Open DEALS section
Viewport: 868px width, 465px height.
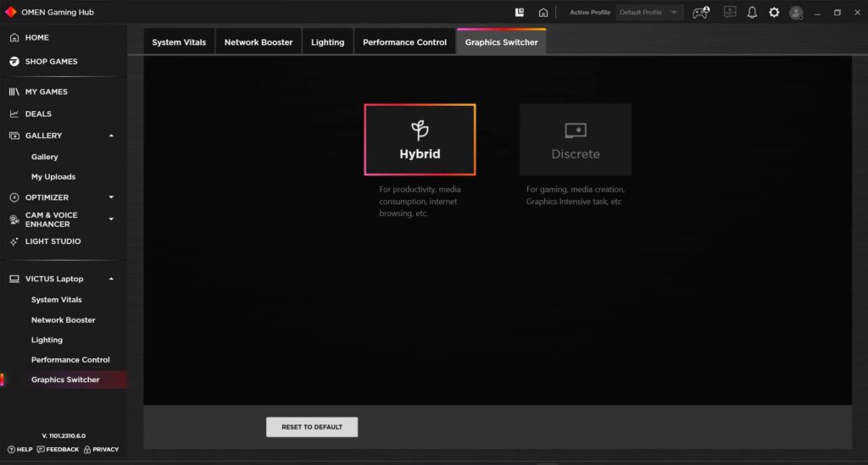(37, 113)
